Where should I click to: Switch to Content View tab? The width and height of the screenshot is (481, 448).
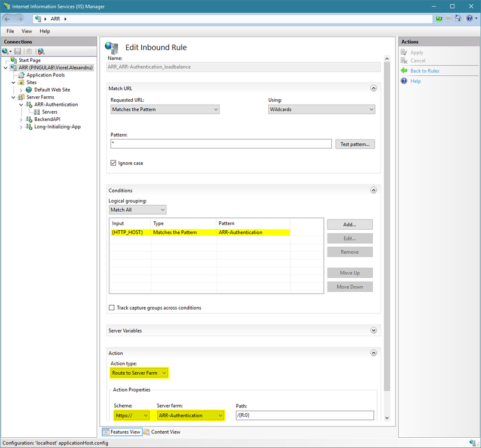pos(162,432)
